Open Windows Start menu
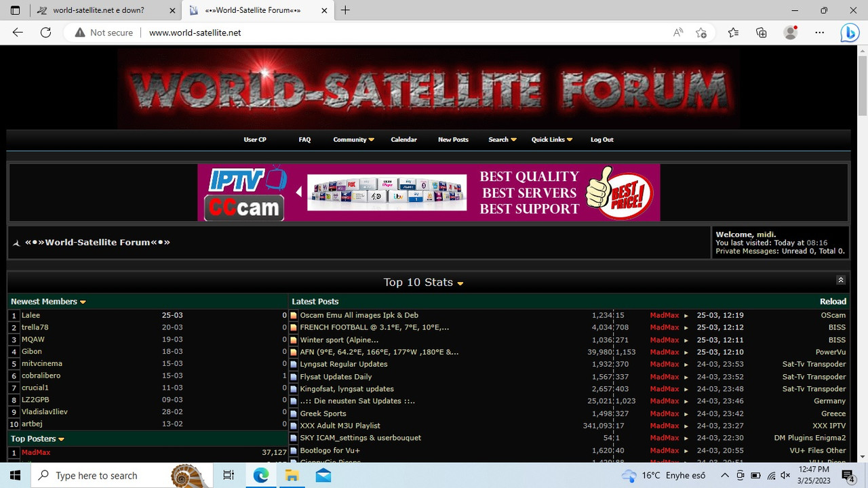Image resolution: width=868 pixels, height=488 pixels. tap(16, 475)
